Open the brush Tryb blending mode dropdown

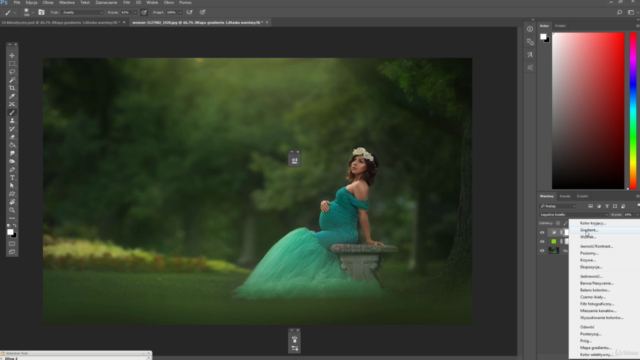[82, 12]
